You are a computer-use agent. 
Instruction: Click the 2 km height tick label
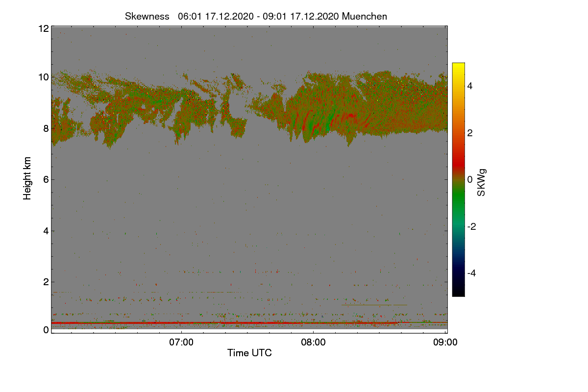point(46,282)
